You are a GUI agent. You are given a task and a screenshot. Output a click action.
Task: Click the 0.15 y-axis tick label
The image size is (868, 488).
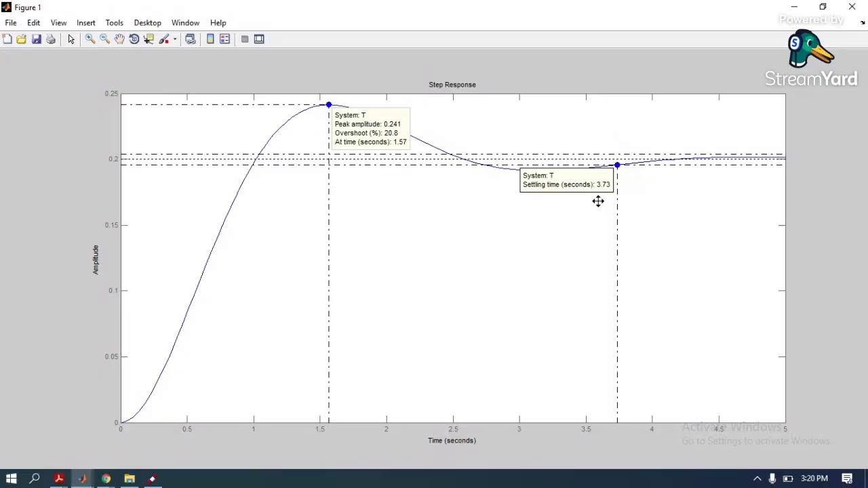111,225
